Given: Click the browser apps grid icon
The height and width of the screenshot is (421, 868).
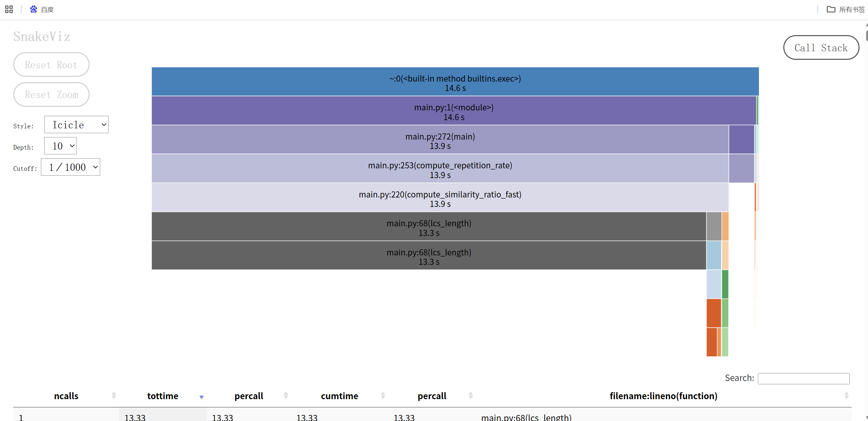Looking at the screenshot, I should pos(9,9).
